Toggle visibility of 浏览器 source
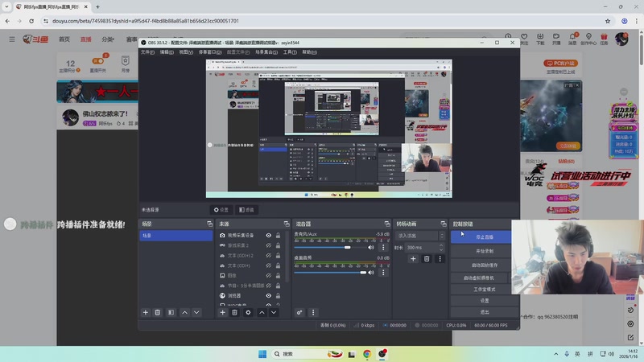 click(x=269, y=295)
